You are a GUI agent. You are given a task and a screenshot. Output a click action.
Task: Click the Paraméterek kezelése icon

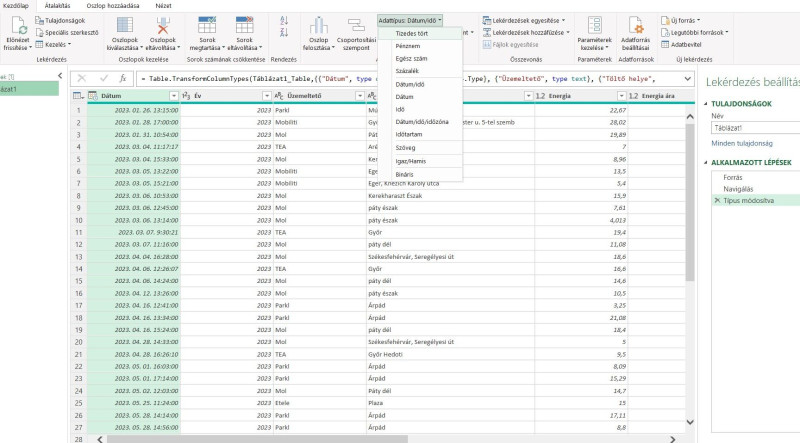(x=594, y=26)
